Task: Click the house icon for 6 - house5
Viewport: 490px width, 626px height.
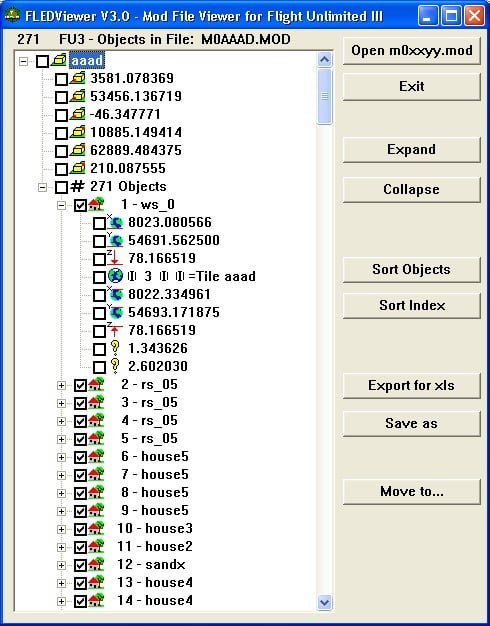Action: click(96, 456)
